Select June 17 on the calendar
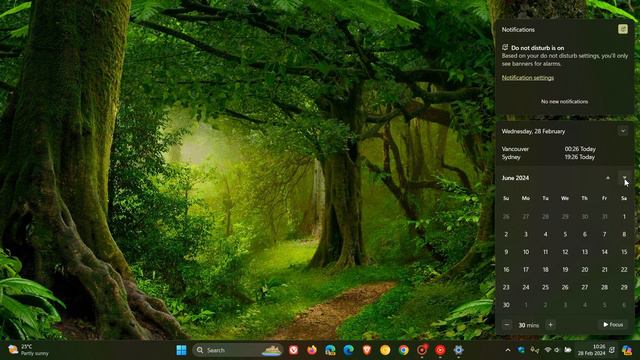Viewport: 640px width, 360px height. point(526,269)
